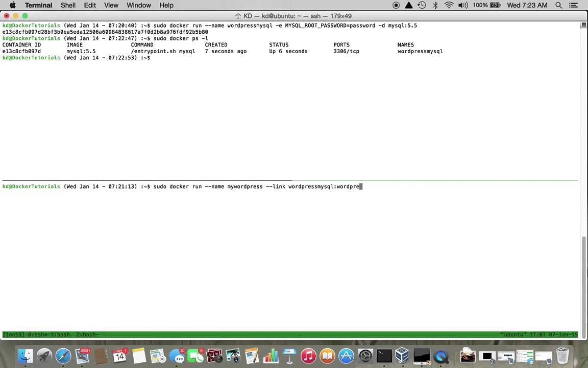Open QuickTime Player from the Dock

[440, 356]
